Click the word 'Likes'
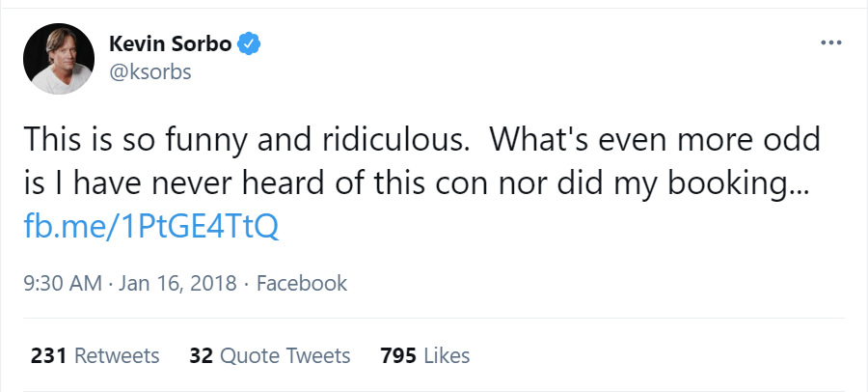 coord(445,355)
